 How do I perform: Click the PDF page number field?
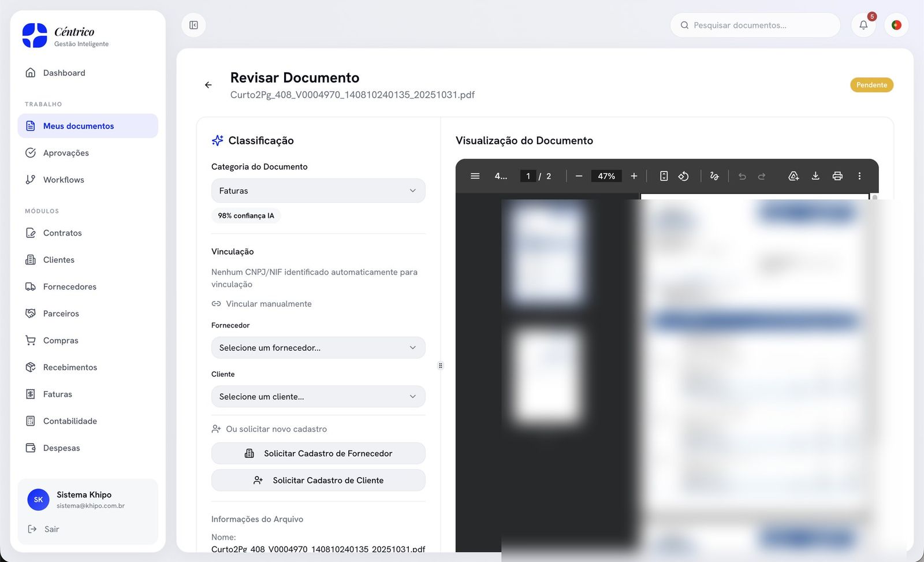tap(528, 176)
